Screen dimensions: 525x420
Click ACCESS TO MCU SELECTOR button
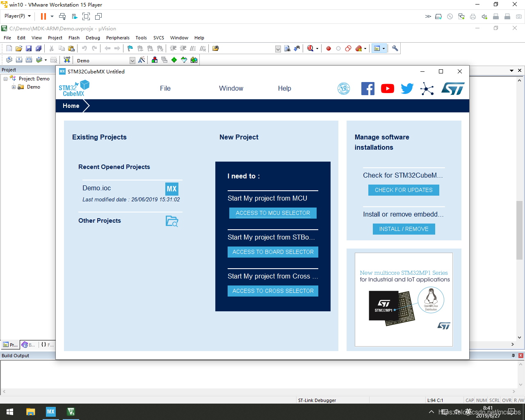273,213
